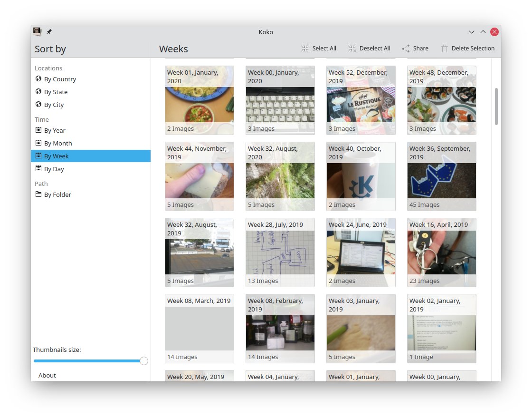Image resolution: width=532 pixels, height=418 pixels.
Task: Open the Week 48, December, 2019 sushi album
Action: pyautogui.click(x=441, y=100)
